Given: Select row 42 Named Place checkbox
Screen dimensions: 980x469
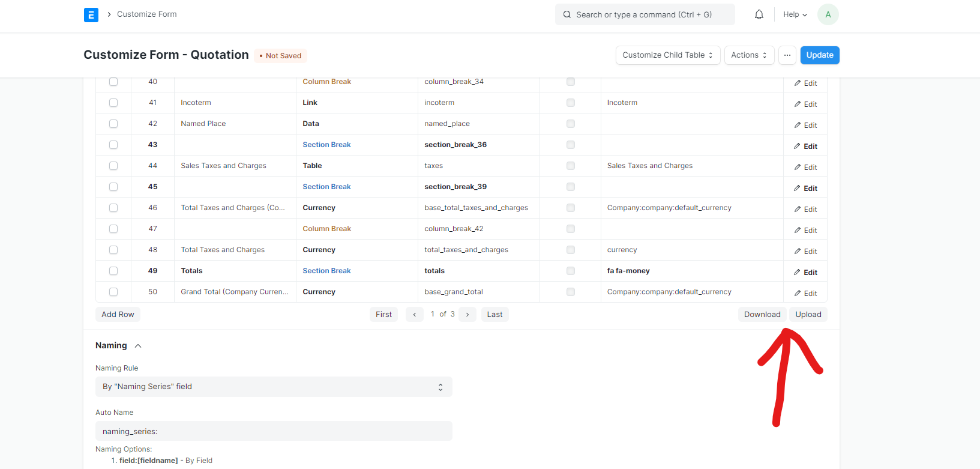Looking at the screenshot, I should click(x=113, y=124).
